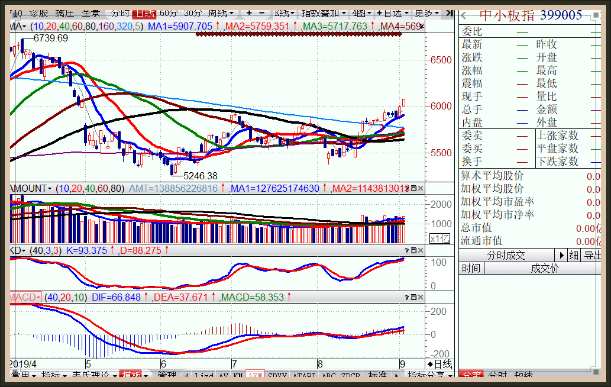The height and width of the screenshot is (387, 611).
Task: Open the 日线 period selector
Action: pyautogui.click(x=440, y=364)
